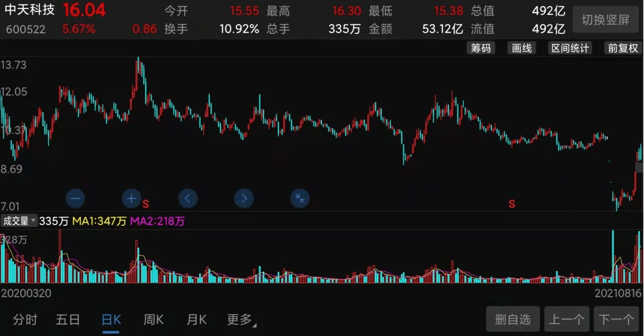The image size is (644, 336).
Task: Click the 12.05 price axis label
Action: [x=14, y=92]
